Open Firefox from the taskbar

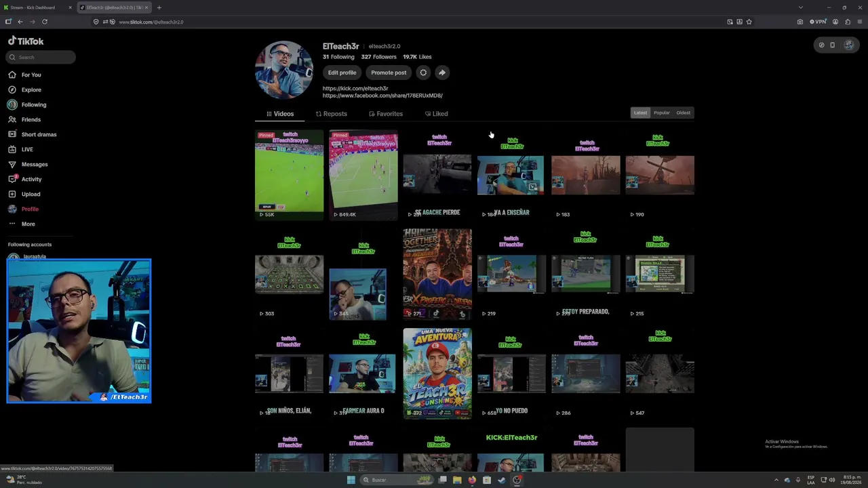point(472,480)
